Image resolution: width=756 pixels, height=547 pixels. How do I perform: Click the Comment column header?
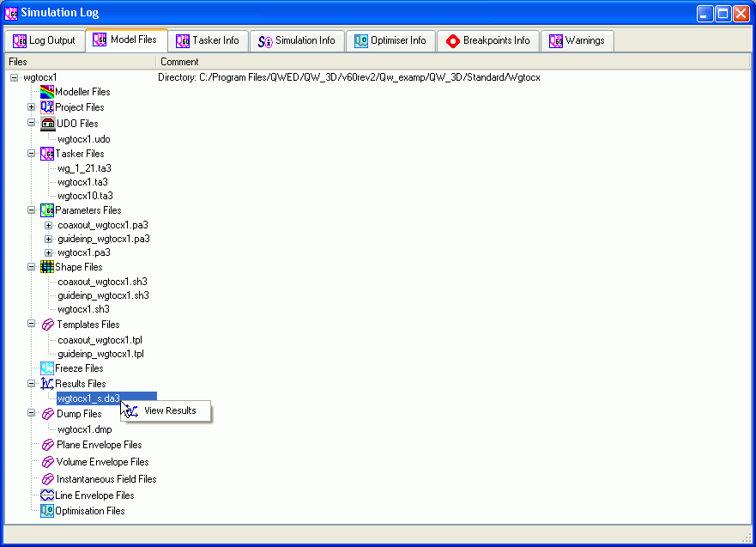[x=179, y=62]
